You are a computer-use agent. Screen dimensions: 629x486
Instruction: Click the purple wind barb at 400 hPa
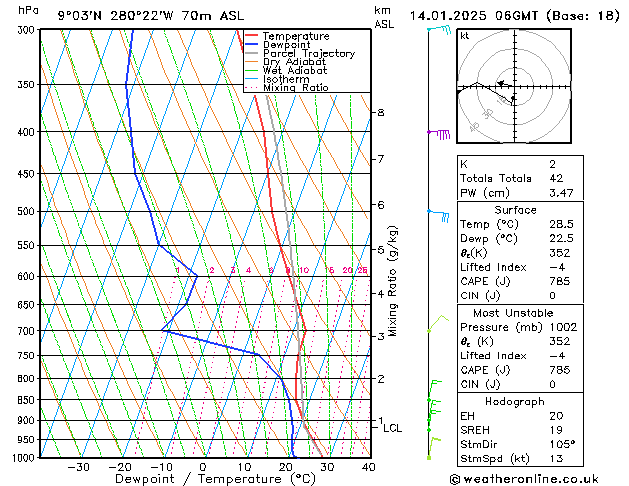439,134
